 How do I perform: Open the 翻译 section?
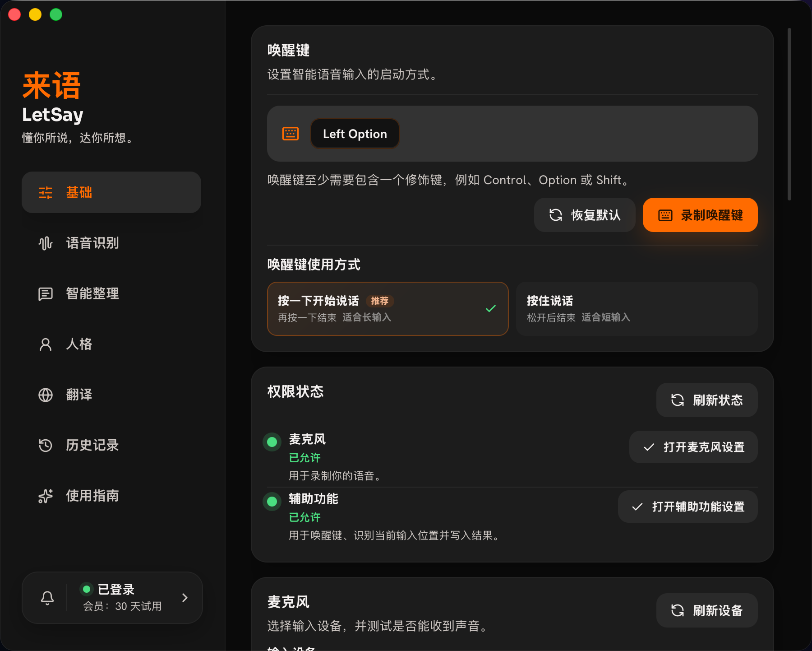pyautogui.click(x=111, y=395)
